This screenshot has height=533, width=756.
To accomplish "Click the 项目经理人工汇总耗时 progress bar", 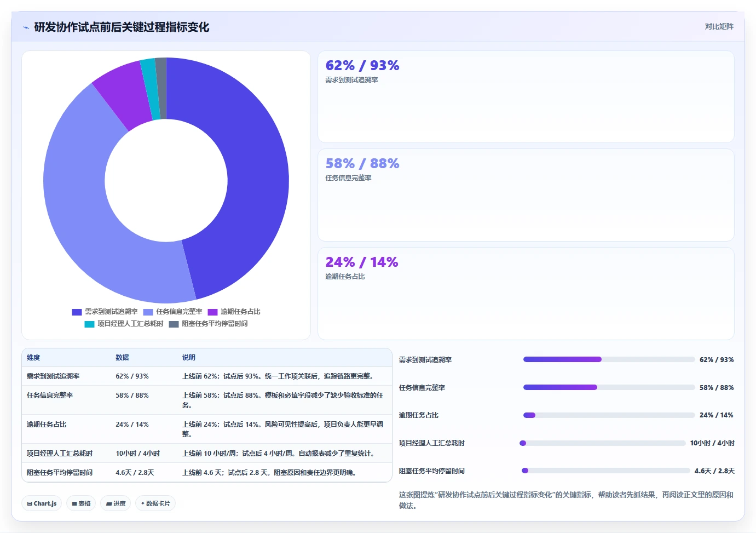I will click(602, 443).
